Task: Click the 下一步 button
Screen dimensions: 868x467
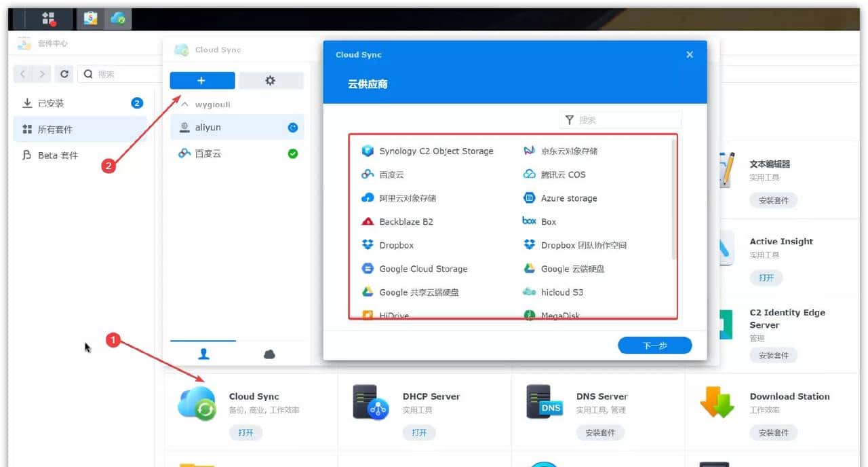Action: point(654,345)
